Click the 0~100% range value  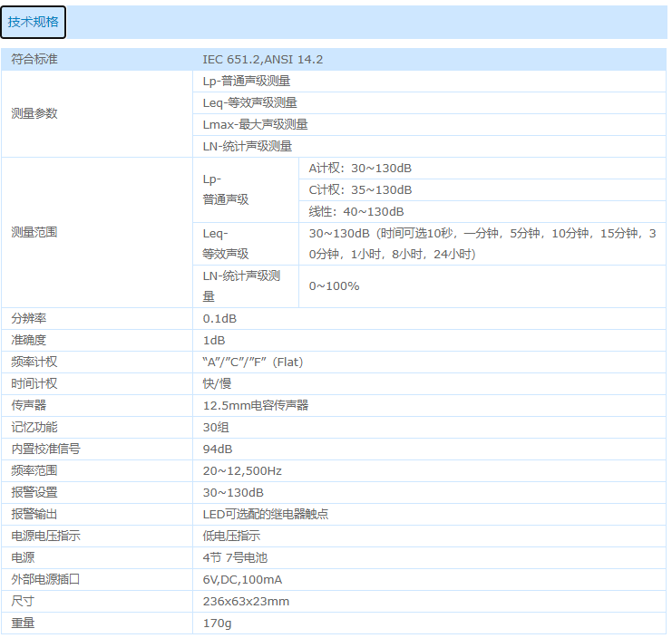pos(334,286)
